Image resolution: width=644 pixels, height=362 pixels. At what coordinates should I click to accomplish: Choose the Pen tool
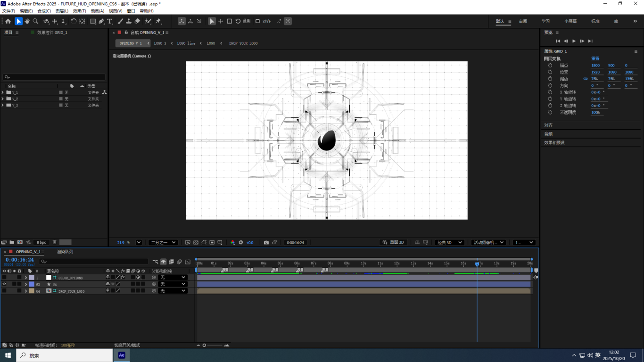(x=101, y=21)
